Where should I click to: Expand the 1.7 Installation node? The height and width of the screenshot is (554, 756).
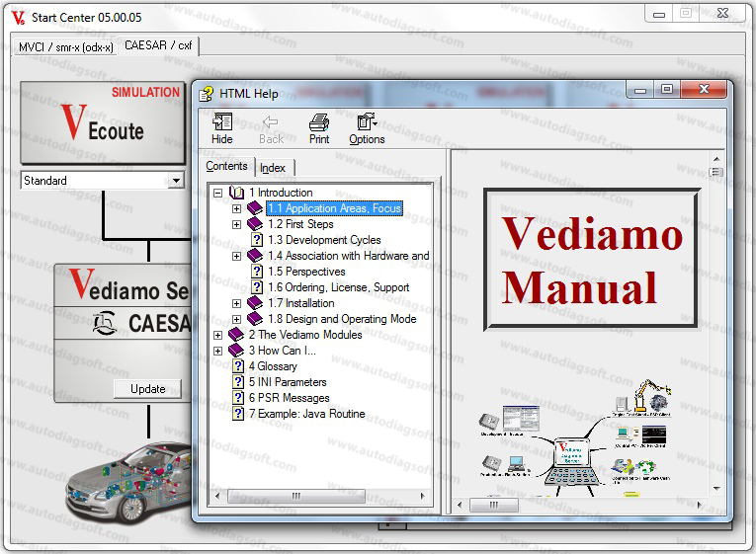coord(237,304)
